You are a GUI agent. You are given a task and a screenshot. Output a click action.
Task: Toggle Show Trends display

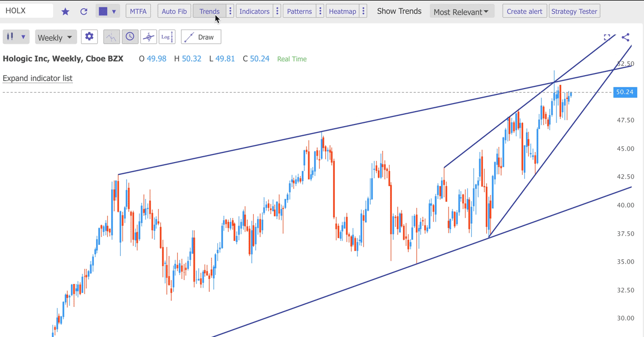pyautogui.click(x=399, y=11)
